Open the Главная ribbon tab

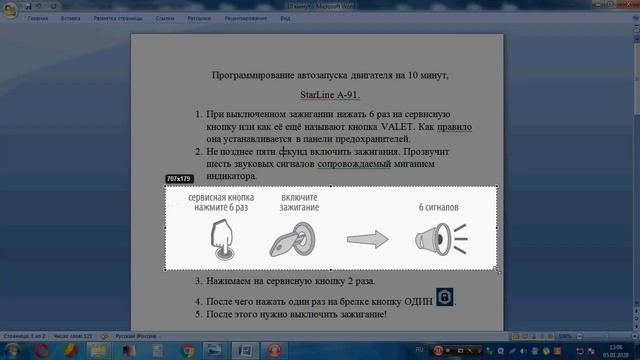(38, 18)
